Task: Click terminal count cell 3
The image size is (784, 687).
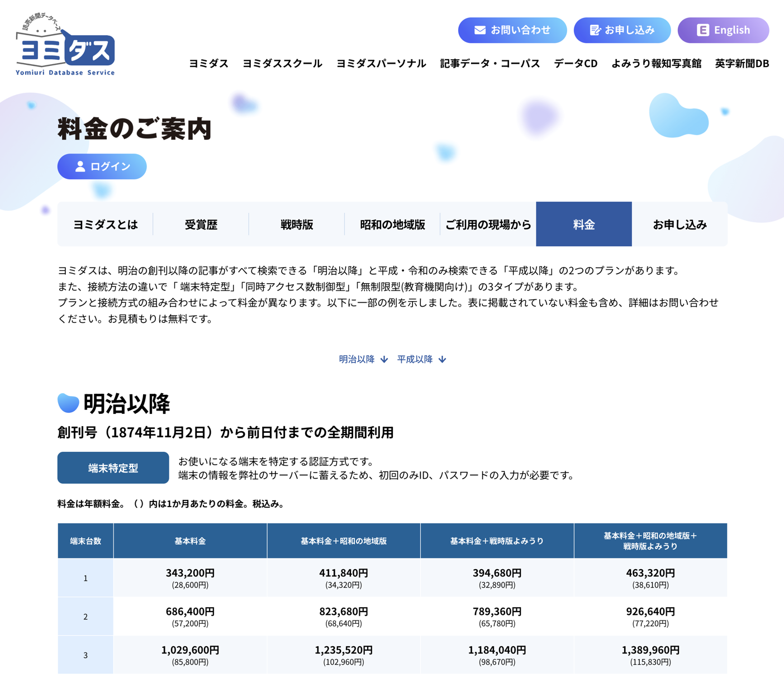Action: (85, 655)
